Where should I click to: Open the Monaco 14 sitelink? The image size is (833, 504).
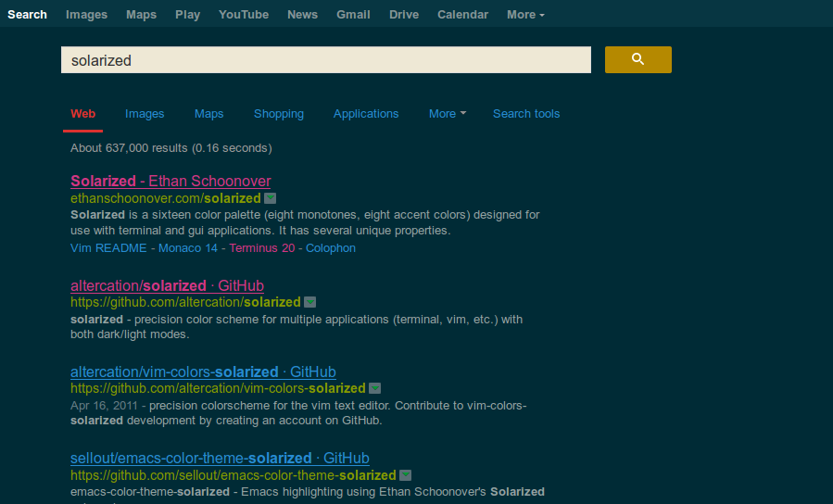pos(188,248)
